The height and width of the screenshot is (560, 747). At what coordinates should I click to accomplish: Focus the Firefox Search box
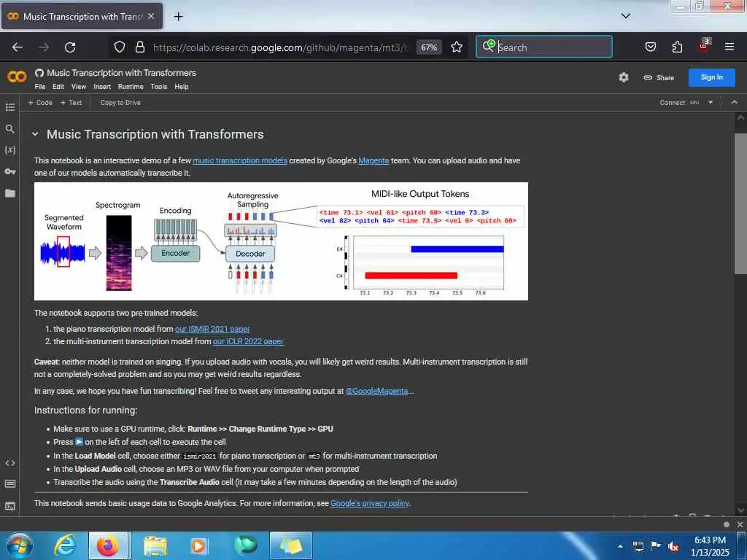point(544,47)
